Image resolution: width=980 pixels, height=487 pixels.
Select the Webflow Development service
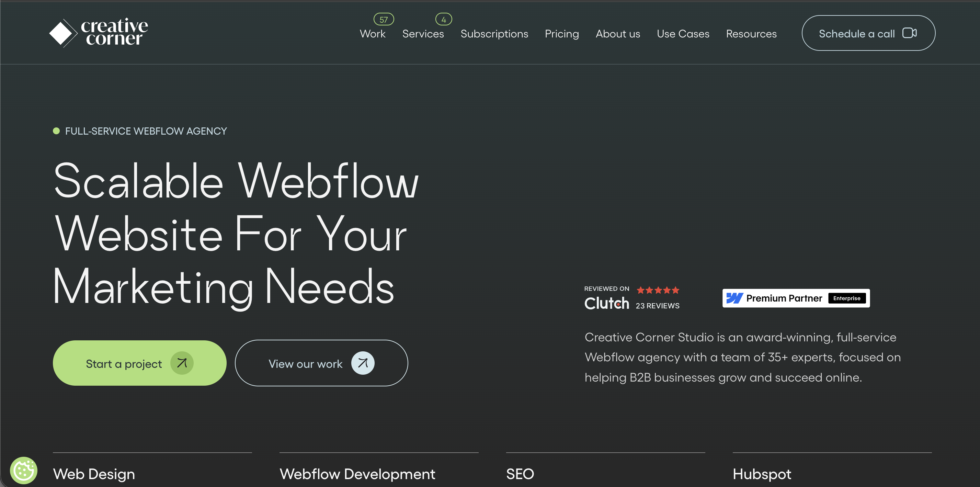tap(357, 474)
